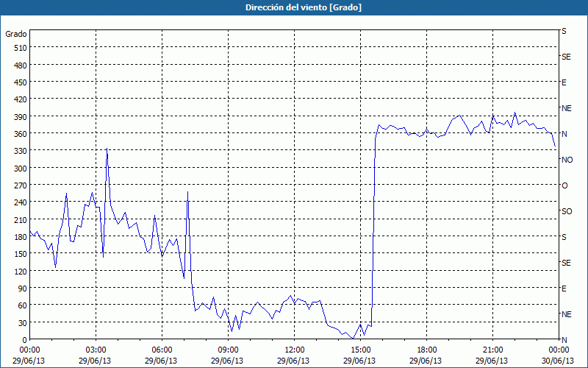
Task: Click the 150 value on the left axis
Action: (21, 254)
